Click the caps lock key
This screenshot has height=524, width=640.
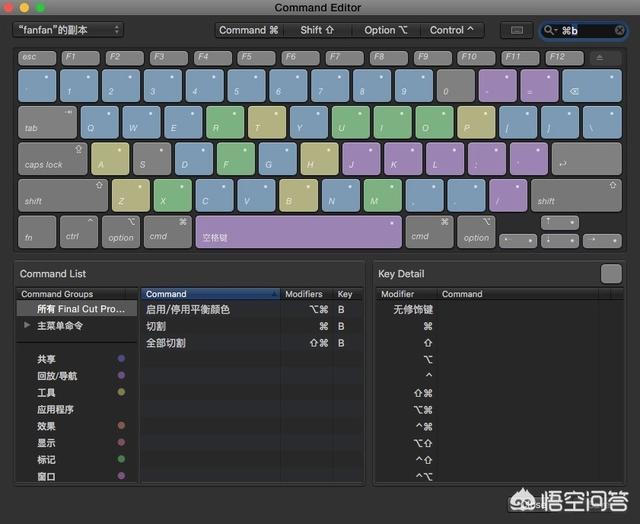(53, 159)
